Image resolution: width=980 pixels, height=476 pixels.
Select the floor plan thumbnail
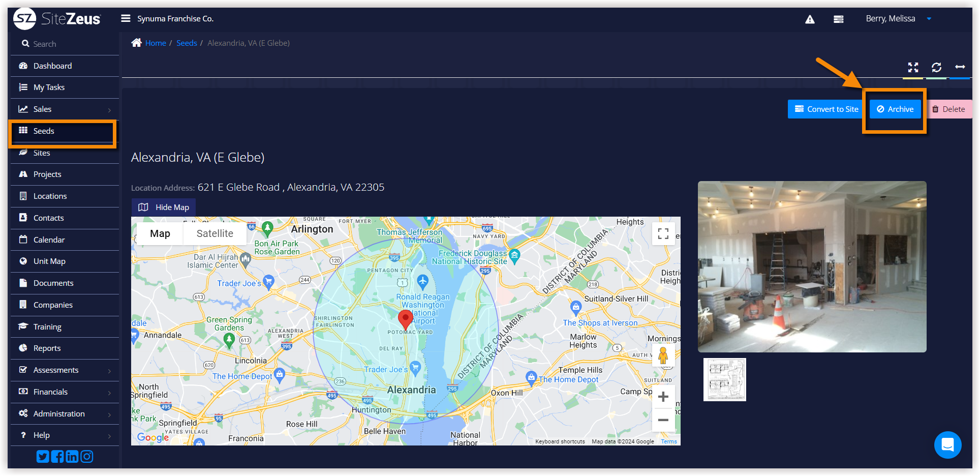[724, 380]
